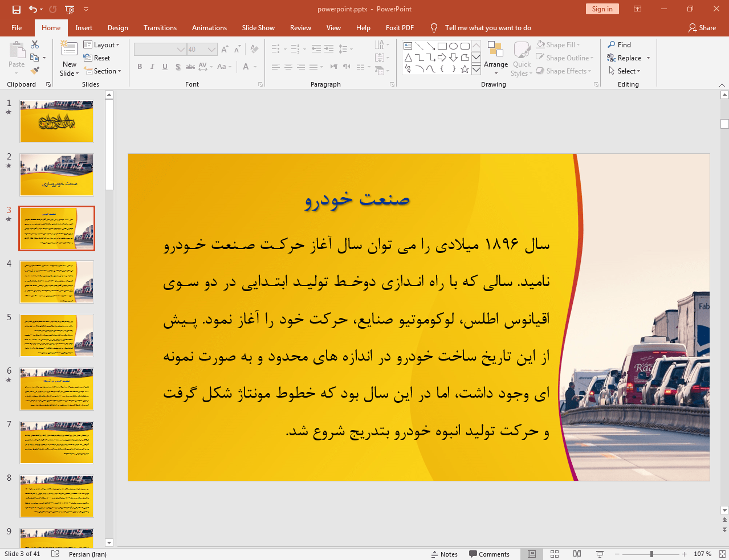Select the oval shape in gallery
The height and width of the screenshot is (560, 729).
(454, 46)
